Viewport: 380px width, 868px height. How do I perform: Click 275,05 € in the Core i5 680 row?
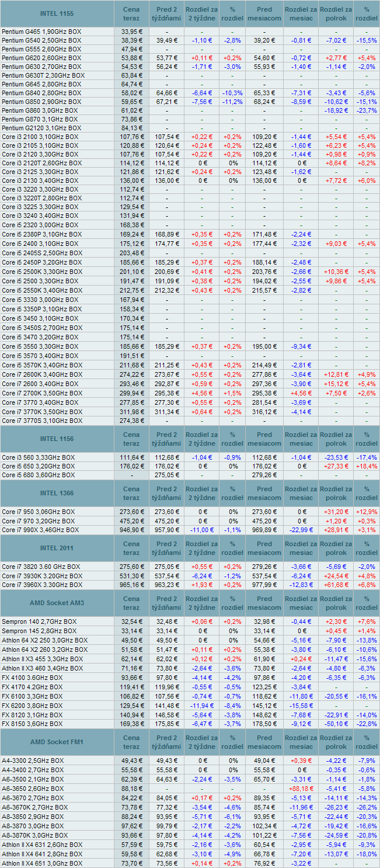[167, 475]
